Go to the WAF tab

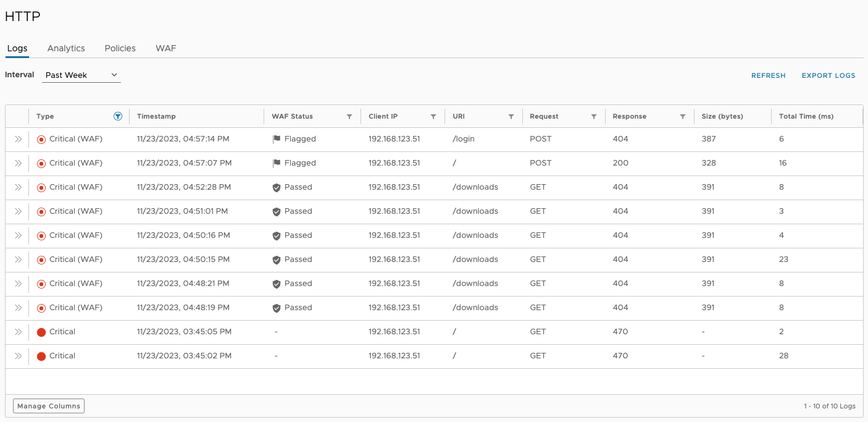point(166,48)
